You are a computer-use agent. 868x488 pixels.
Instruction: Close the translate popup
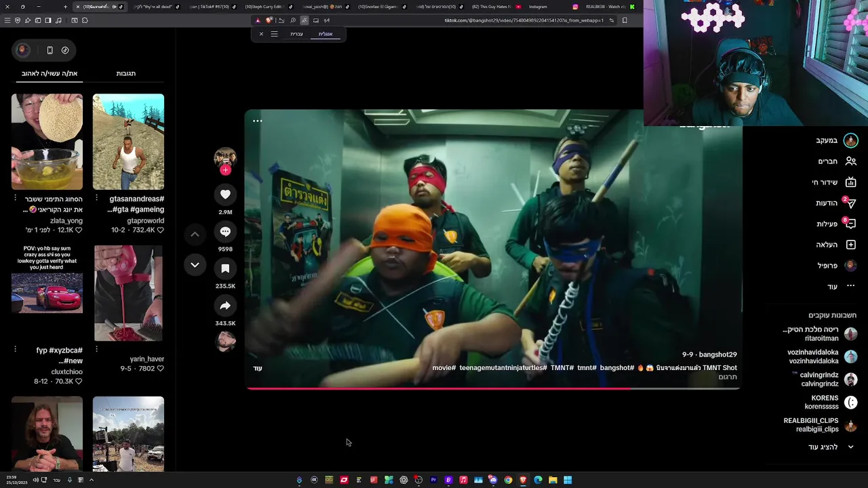261,34
